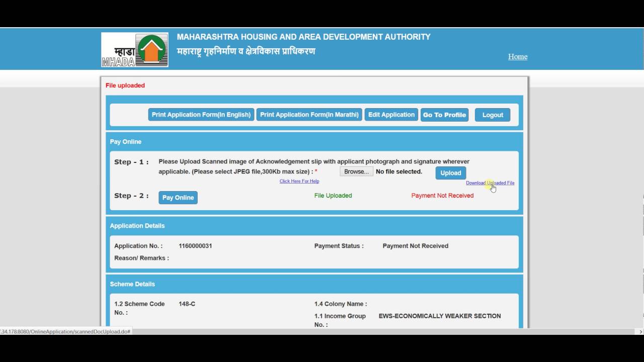Download Uploaded File link
This screenshot has width=644, height=362.
point(490,183)
